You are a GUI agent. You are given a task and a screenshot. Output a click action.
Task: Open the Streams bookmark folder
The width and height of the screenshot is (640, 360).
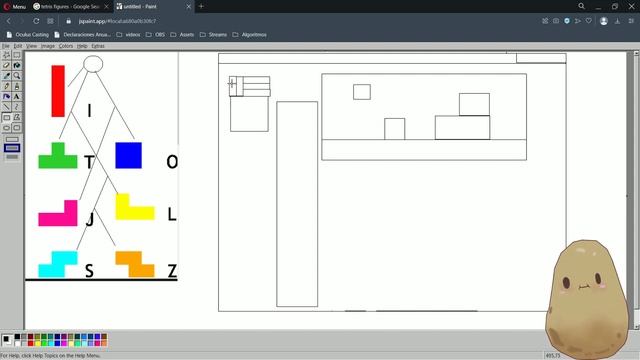pyautogui.click(x=213, y=35)
